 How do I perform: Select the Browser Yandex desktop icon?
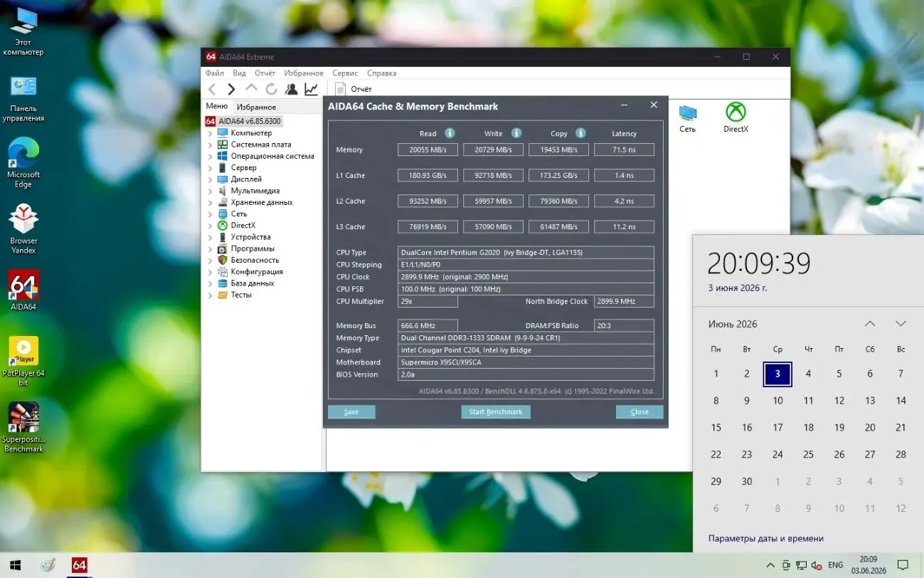point(23,229)
